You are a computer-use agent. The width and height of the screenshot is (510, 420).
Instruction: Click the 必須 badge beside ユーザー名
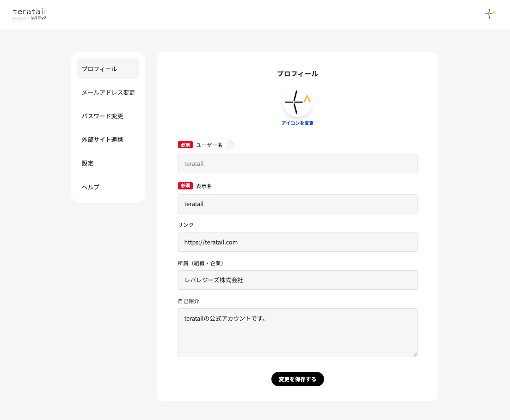point(185,145)
